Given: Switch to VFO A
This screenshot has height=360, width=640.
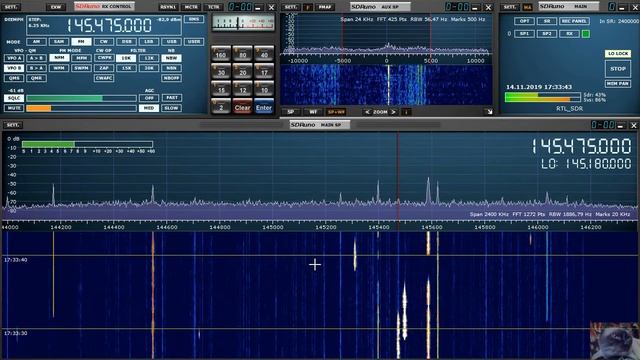Looking at the screenshot, I should point(14,58).
